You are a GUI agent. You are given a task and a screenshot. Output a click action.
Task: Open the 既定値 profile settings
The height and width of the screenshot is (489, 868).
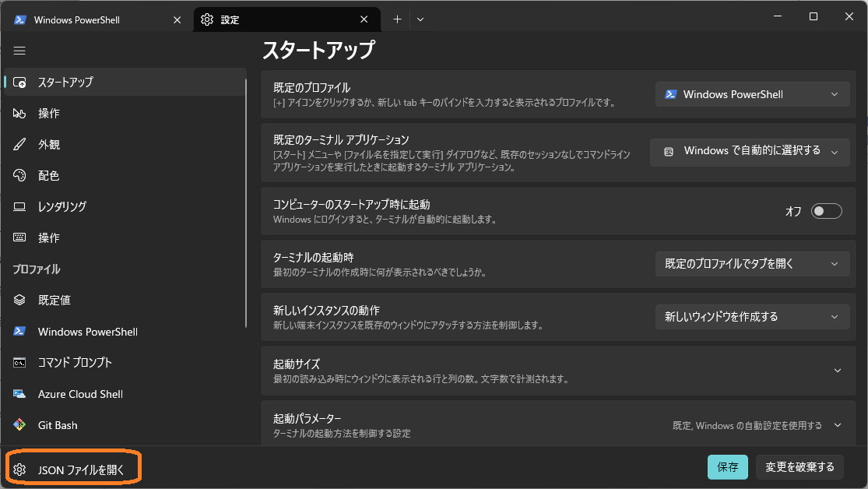coord(125,300)
